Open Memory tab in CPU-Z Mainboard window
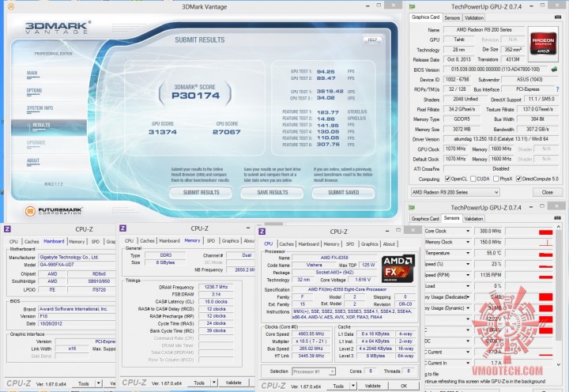 point(77,241)
